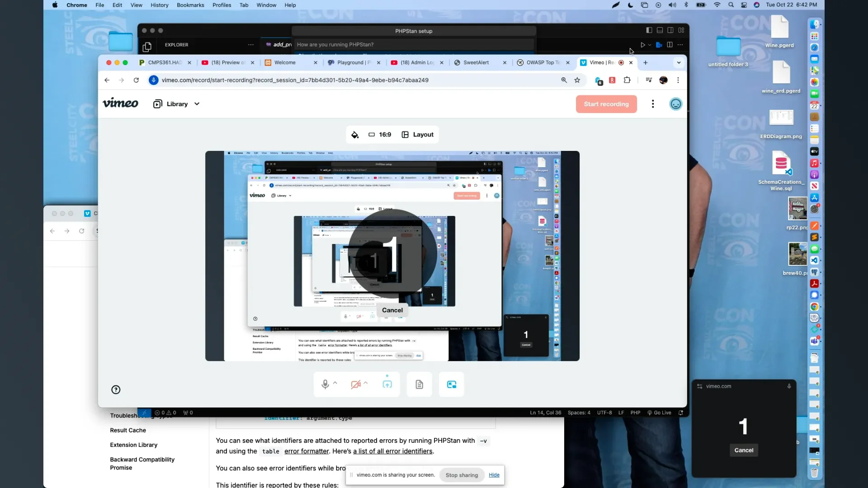
Task: Click the Stop sharing button
Action: (462, 475)
